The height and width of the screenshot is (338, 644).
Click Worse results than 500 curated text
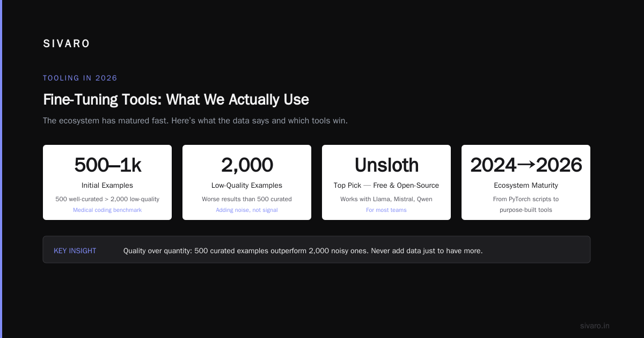tap(247, 199)
